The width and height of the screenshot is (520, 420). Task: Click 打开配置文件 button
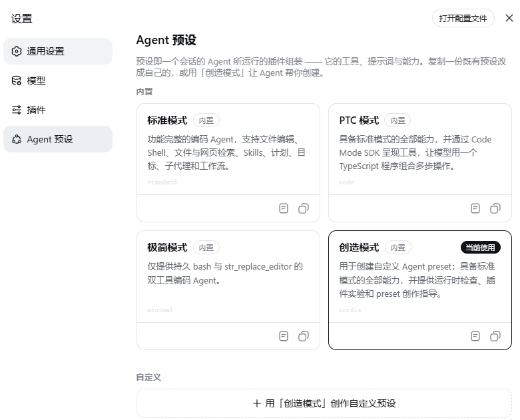tap(463, 18)
